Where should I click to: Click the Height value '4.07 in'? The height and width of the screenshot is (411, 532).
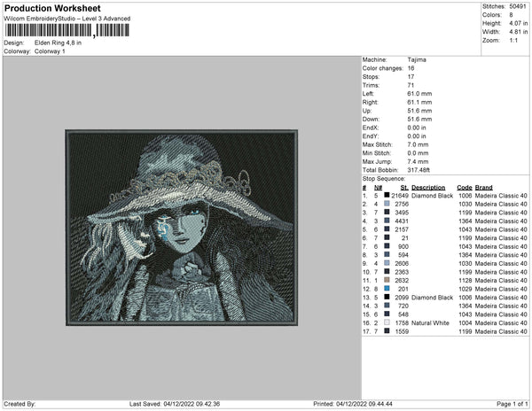(x=519, y=23)
